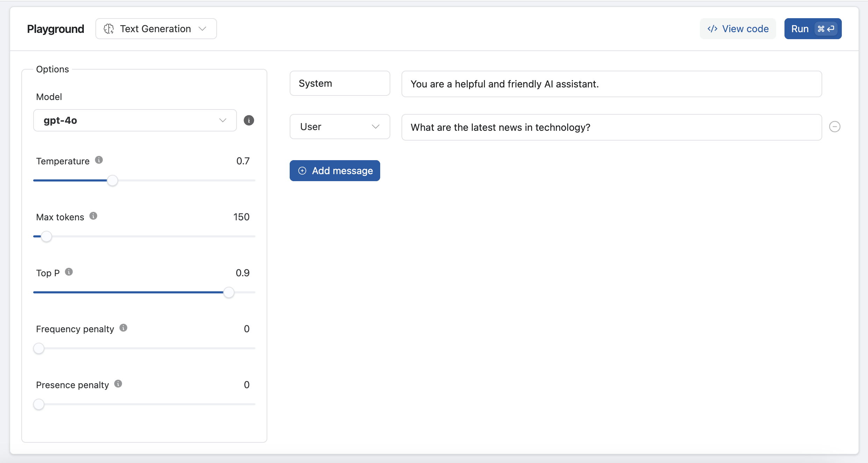868x463 pixels.
Task: Click the remove message minus icon
Action: 836,127
